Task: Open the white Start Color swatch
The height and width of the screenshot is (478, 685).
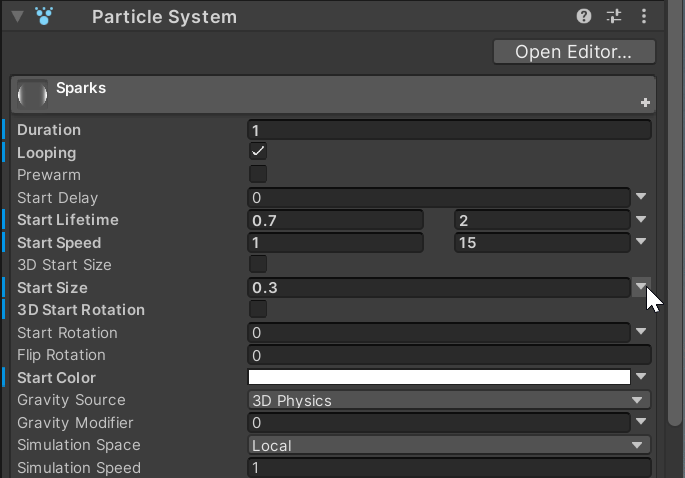Action: 439,377
